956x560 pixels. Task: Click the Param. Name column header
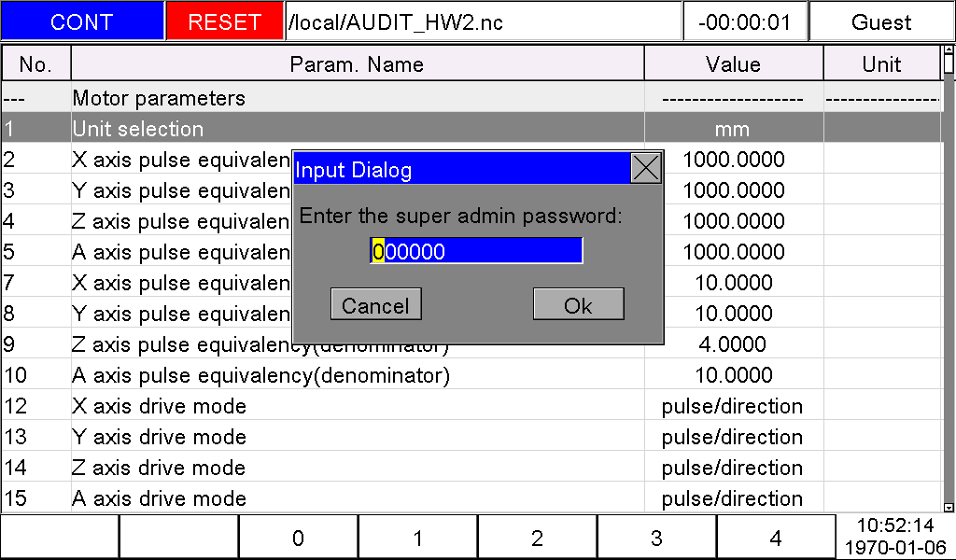(x=358, y=63)
